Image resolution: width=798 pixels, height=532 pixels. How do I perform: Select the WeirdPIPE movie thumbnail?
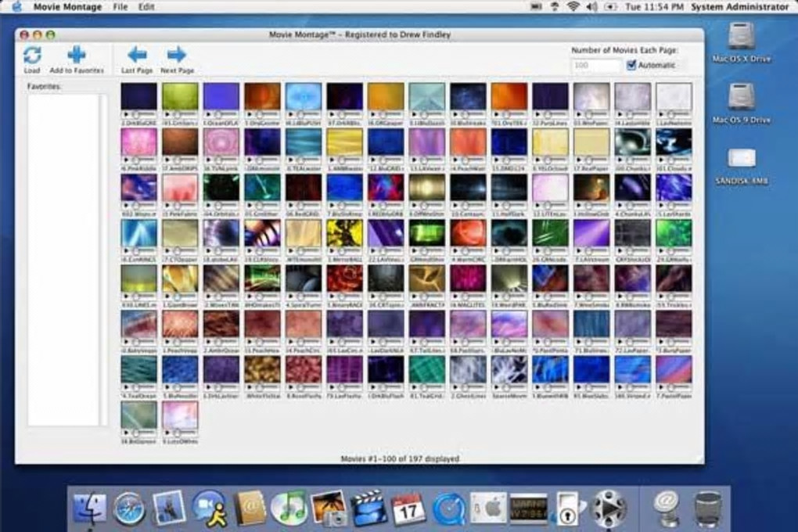509,278
